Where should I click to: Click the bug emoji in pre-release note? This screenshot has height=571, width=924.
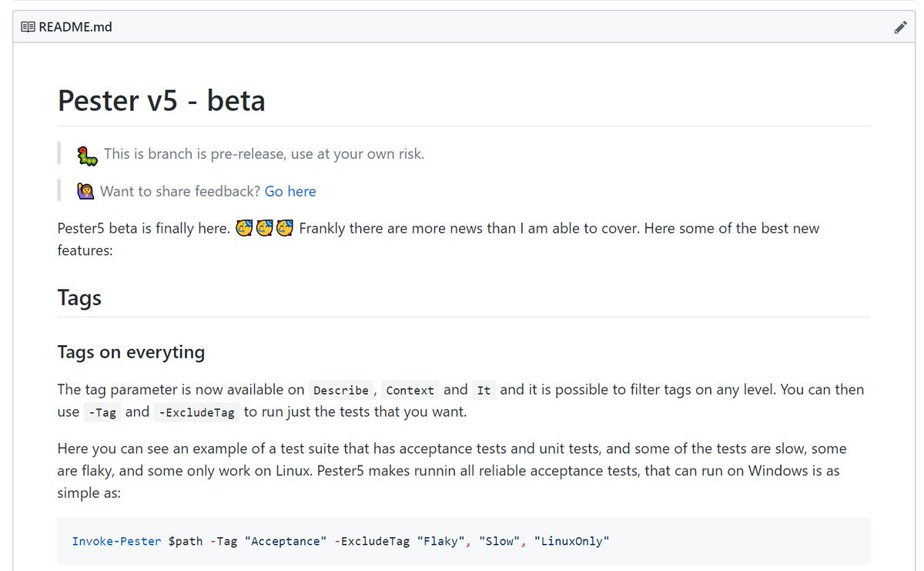87,155
